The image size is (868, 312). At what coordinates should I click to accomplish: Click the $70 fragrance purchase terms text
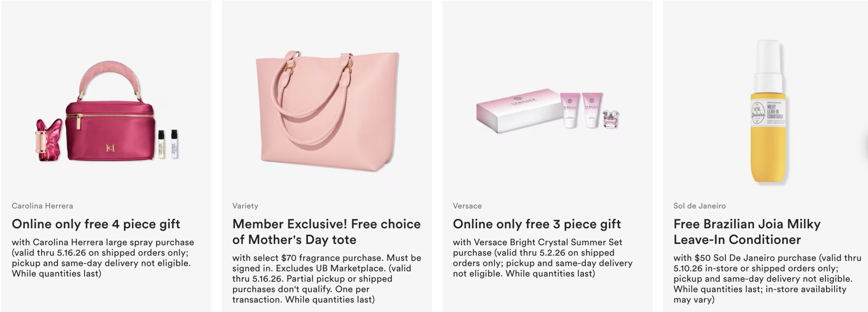tap(327, 278)
